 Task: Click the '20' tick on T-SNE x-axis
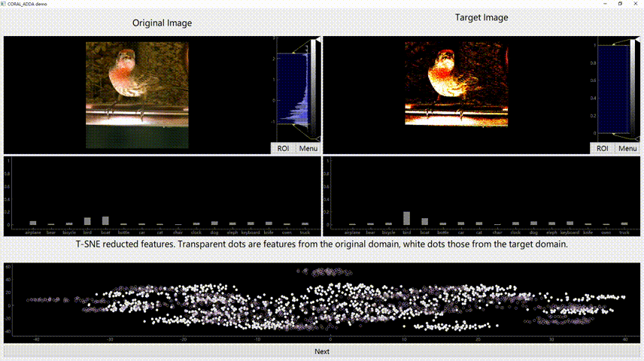(x=478, y=340)
